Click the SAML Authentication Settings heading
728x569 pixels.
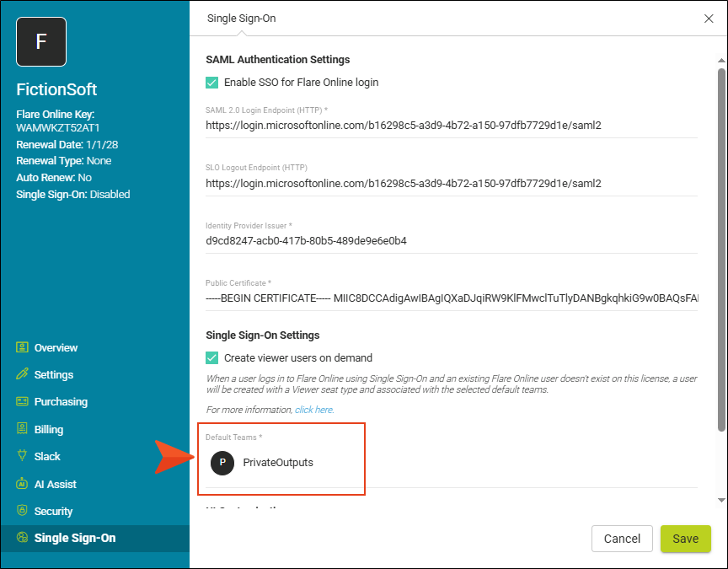(x=278, y=60)
